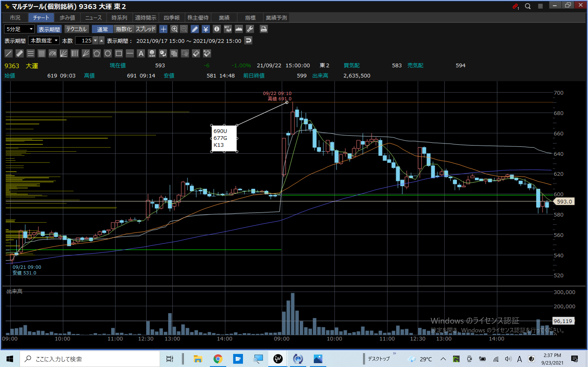Click the eraser tool icon

pos(196,53)
